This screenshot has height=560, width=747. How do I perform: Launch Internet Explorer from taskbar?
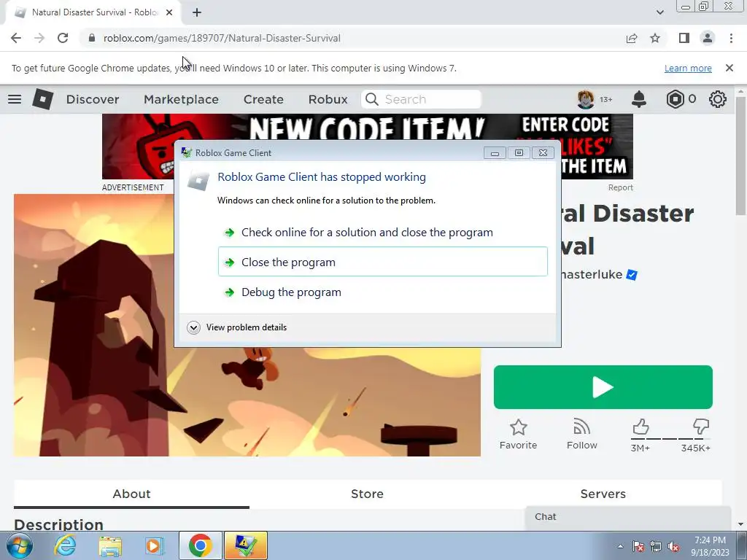coord(65,545)
